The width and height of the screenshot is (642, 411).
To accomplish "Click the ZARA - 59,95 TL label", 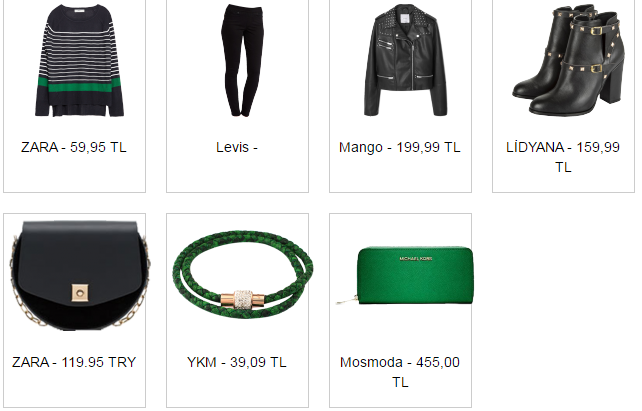I will click(x=74, y=147).
